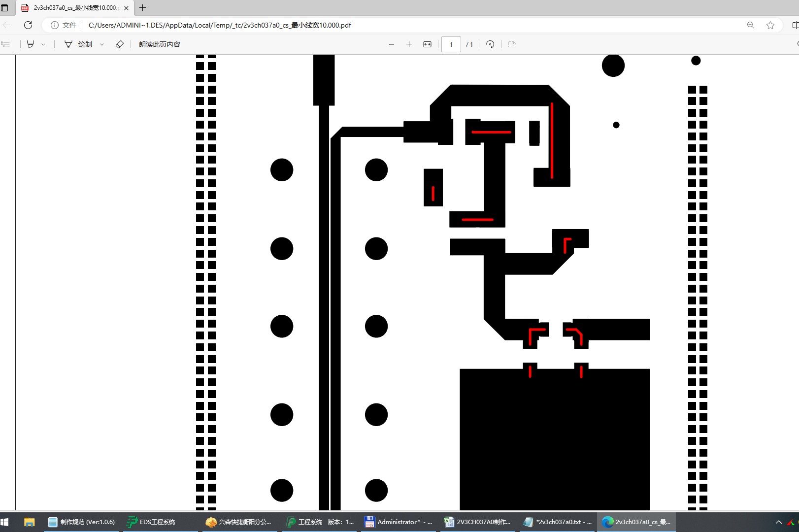Zoom out the PDF
The width and height of the screenshot is (799, 532).
[x=392, y=44]
